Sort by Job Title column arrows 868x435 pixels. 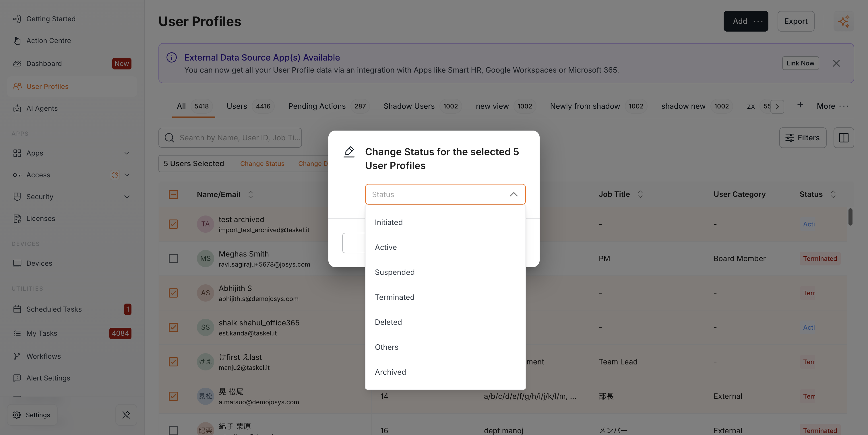(x=640, y=195)
